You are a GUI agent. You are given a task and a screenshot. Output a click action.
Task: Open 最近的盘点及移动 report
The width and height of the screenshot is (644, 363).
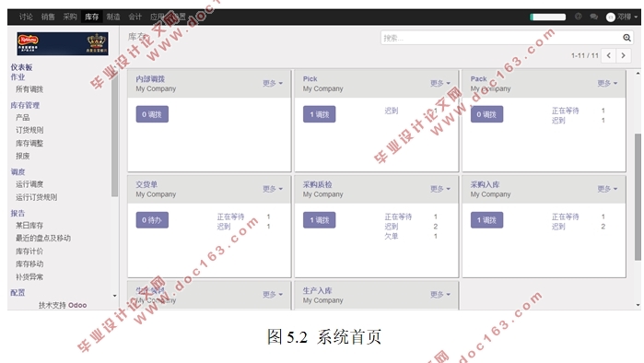[x=42, y=239]
